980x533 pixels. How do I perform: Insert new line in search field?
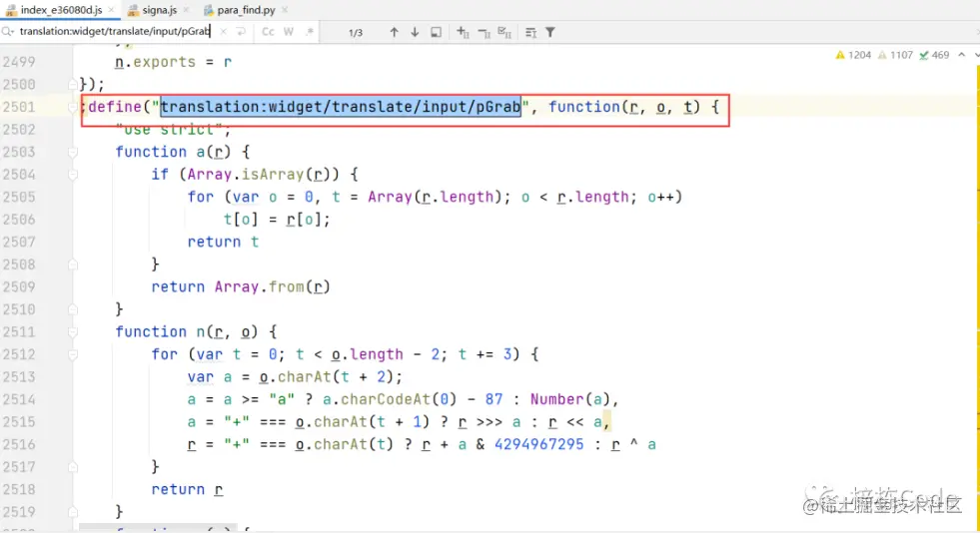241,31
